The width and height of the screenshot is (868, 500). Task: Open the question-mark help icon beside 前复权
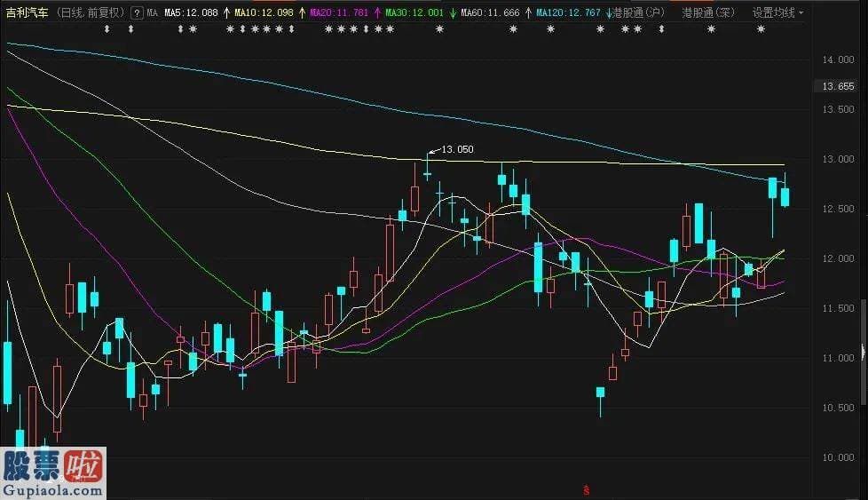point(137,12)
